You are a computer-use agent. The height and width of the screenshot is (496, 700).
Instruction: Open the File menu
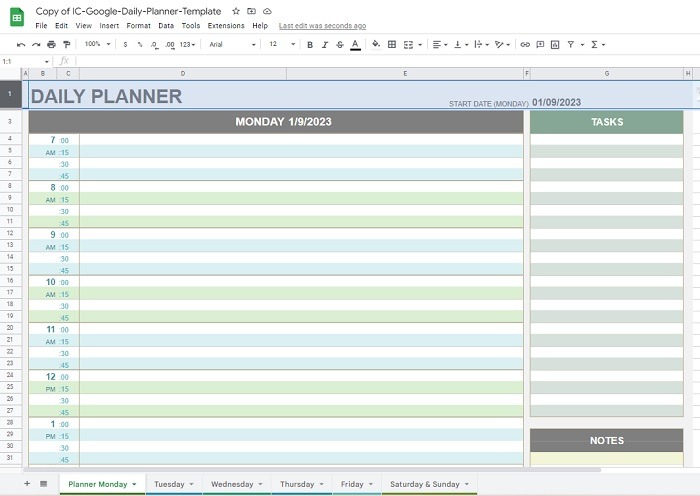pos(41,26)
